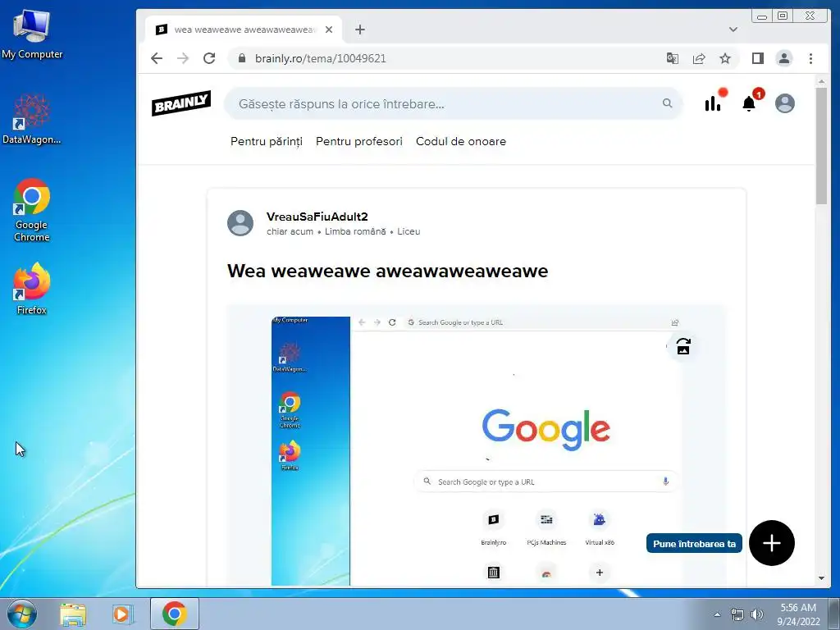Open the translate page icon
The height and width of the screenshot is (630, 840).
tap(673, 58)
